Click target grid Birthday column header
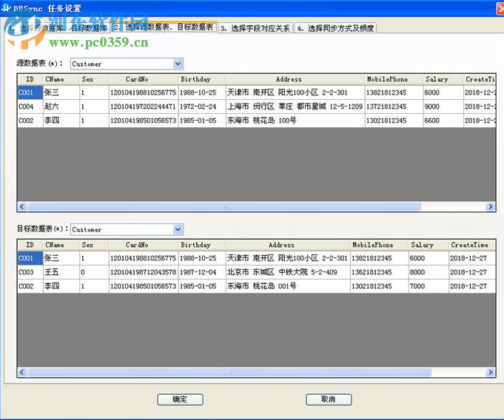The height and width of the screenshot is (420, 504). click(202, 245)
